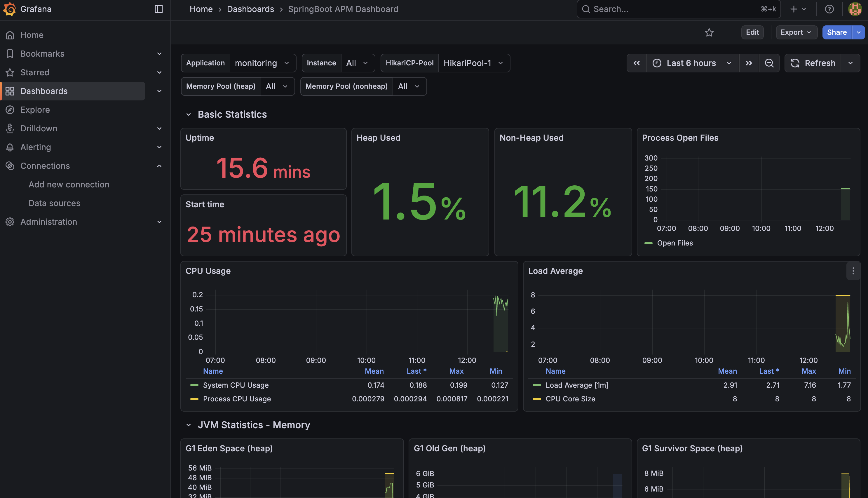The width and height of the screenshot is (868, 498).
Task: Open Load Average panel three-dot menu
Action: click(x=853, y=271)
